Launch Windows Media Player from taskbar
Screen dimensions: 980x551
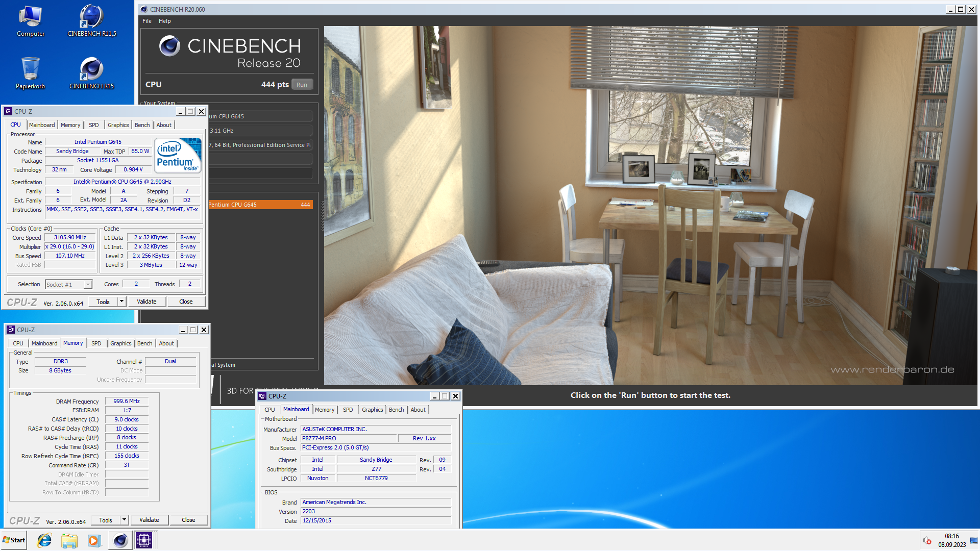[94, 540]
